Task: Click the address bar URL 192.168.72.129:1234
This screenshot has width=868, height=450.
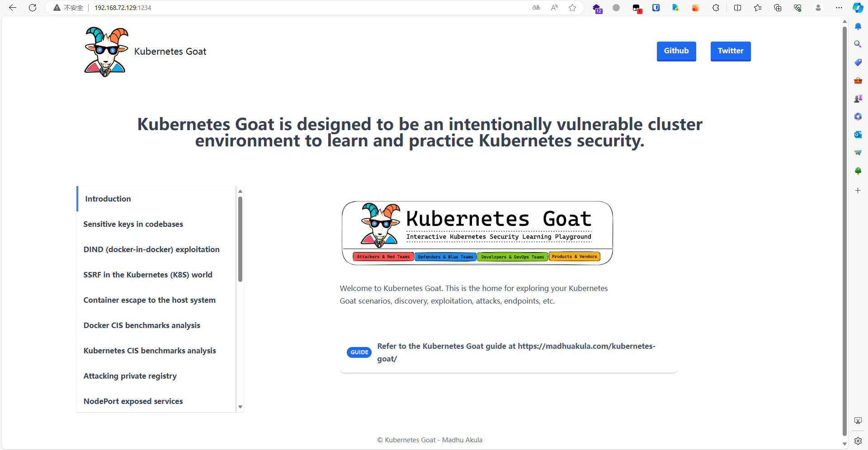Action: click(x=123, y=8)
